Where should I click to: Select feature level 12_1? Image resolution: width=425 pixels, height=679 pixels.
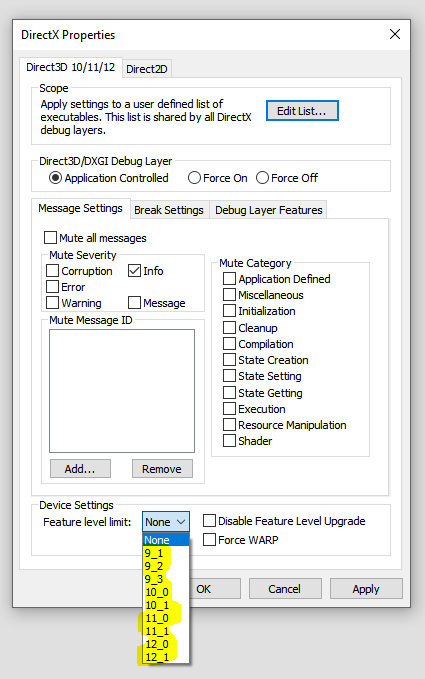(x=166, y=657)
